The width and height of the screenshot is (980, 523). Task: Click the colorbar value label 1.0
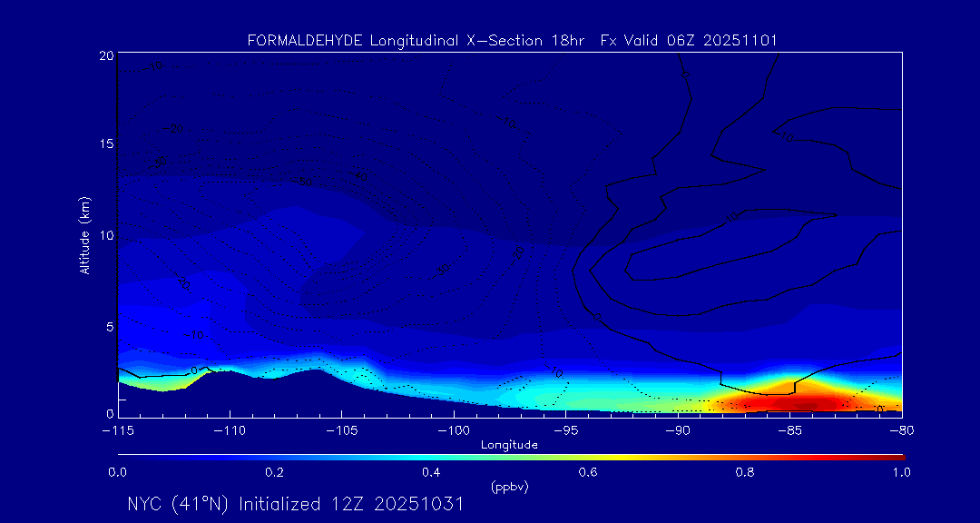pyautogui.click(x=902, y=472)
